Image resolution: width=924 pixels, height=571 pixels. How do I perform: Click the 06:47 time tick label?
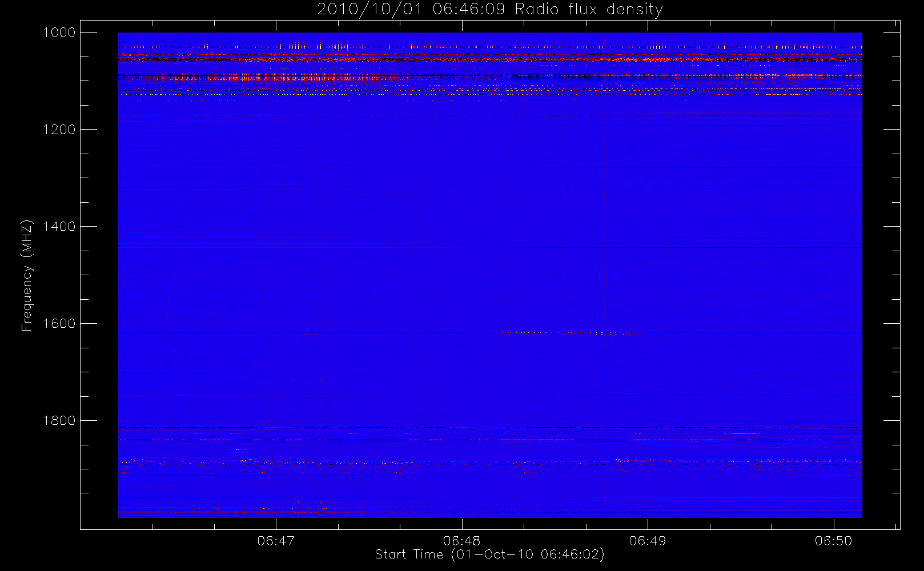276,541
